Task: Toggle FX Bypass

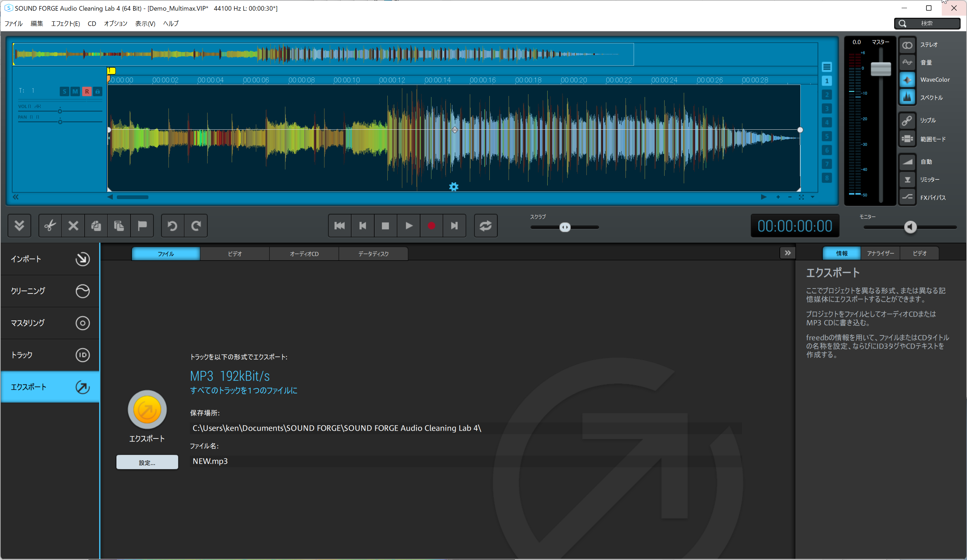Action: 907,198
